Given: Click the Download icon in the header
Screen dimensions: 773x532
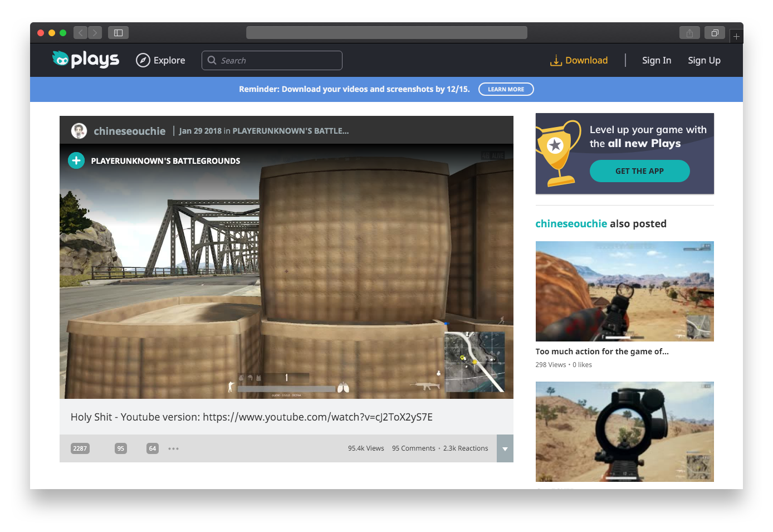Looking at the screenshot, I should (x=556, y=60).
